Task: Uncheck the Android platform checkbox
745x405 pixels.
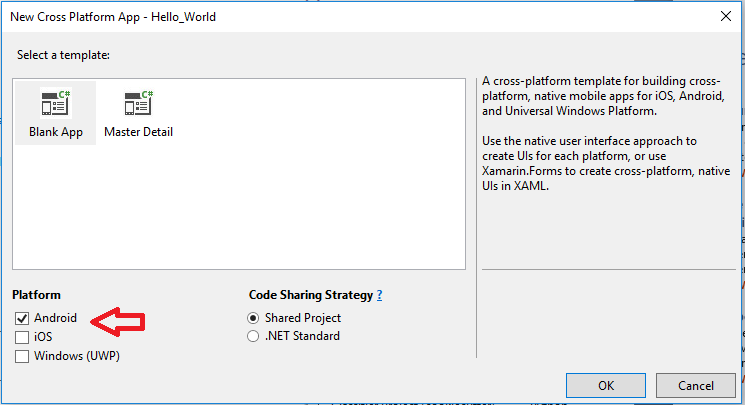Action: [x=22, y=318]
